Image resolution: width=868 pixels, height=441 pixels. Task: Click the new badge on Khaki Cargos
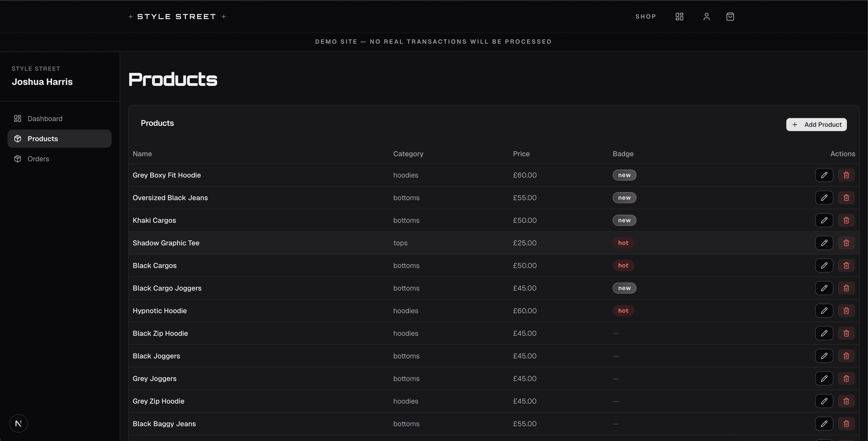point(624,220)
